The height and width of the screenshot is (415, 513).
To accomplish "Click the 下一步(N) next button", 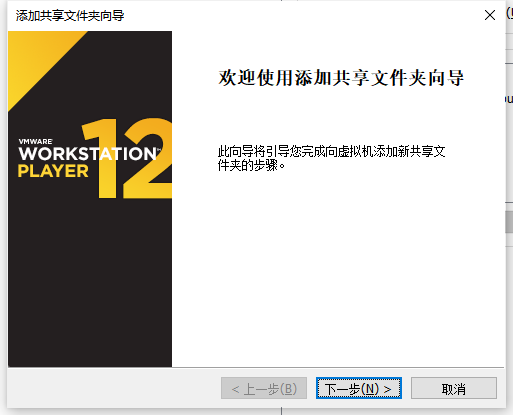I will point(359,388).
